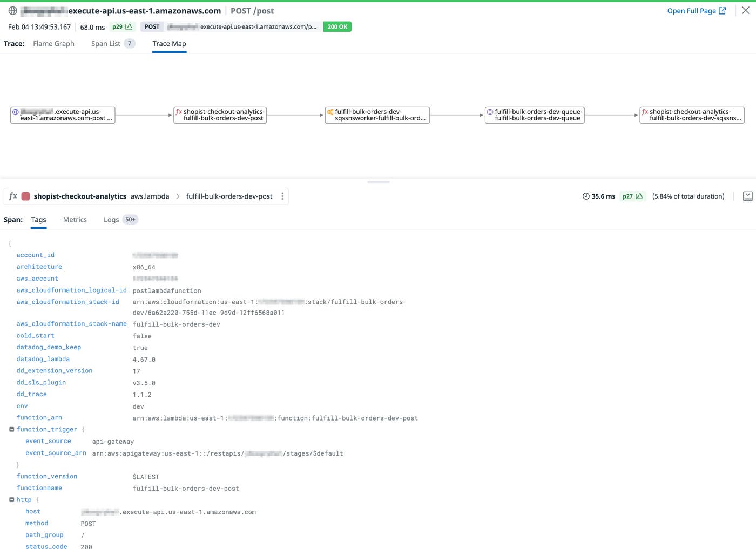Image resolution: width=756 pixels, height=549 pixels.
Task: Click the stopwatch icon beside 35.6 ms
Action: pos(586,196)
